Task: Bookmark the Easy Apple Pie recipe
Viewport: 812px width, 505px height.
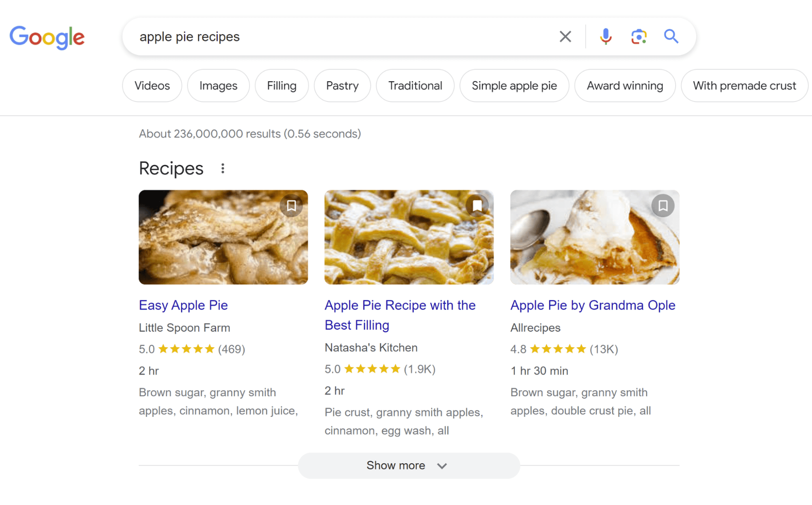Action: tap(291, 206)
